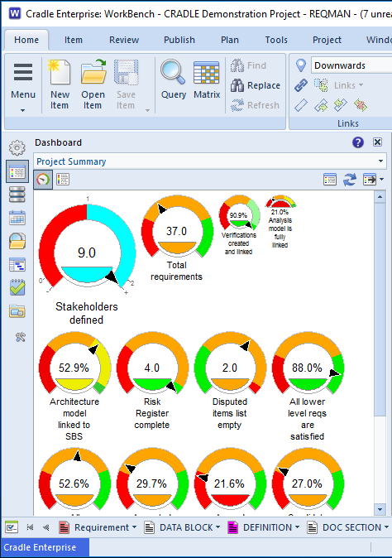Switch to the Publish ribbon tab
Viewport: 392px width, 558px height.
(x=179, y=40)
